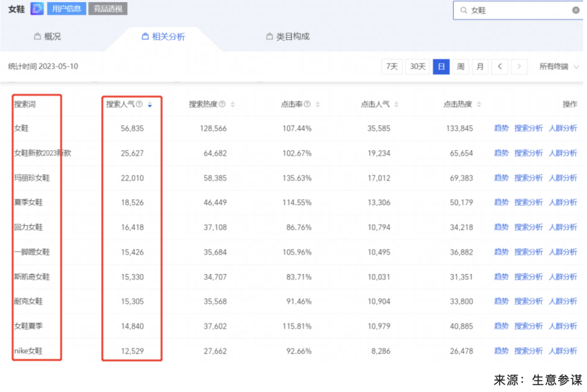The image size is (587, 392).
Task: Click the 搜索人气 value 12,529
Action: click(x=132, y=351)
